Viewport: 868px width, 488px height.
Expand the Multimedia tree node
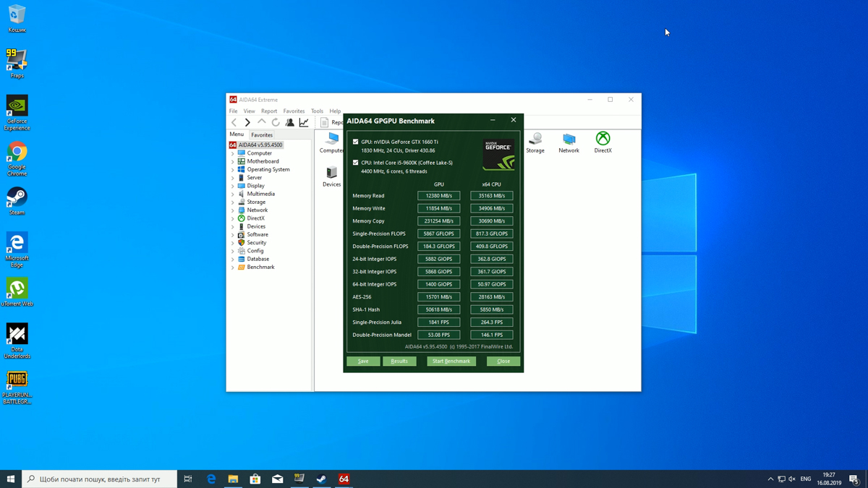coord(233,194)
